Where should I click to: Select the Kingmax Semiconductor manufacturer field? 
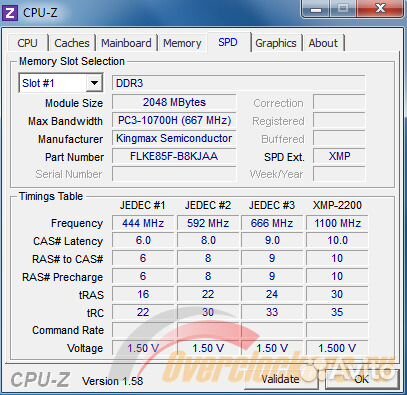(174, 138)
